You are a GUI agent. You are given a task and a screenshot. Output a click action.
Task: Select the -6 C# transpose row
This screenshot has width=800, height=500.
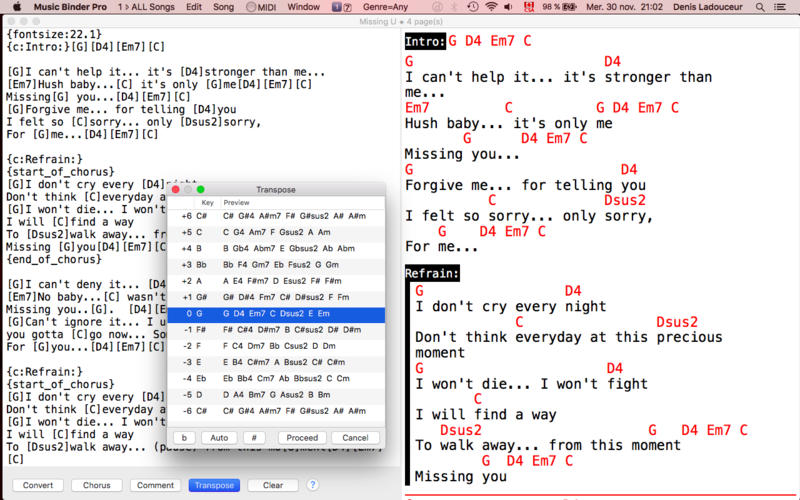(276, 411)
